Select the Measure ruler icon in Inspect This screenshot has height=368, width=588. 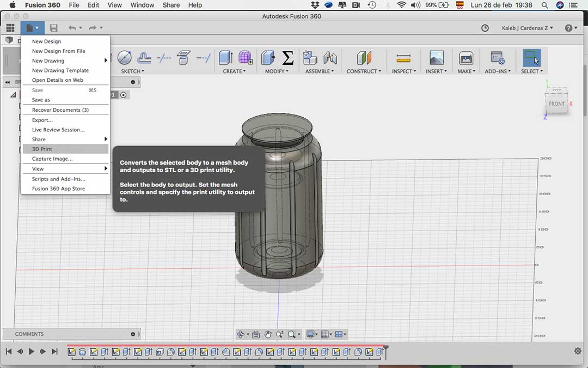(403, 58)
